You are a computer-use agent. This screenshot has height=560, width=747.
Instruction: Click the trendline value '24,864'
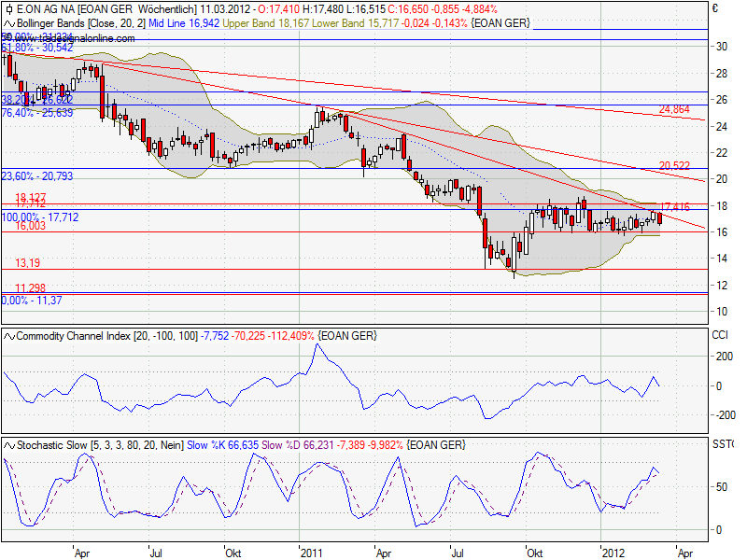pyautogui.click(x=674, y=109)
